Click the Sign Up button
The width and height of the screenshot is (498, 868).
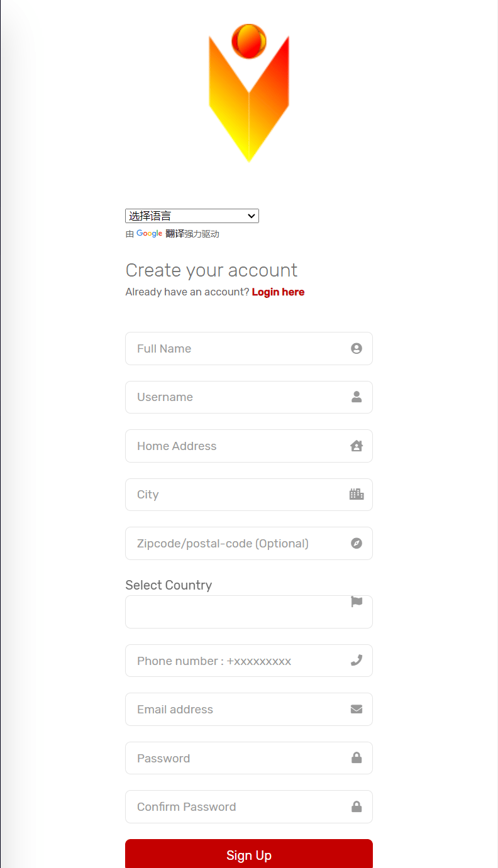point(249,854)
